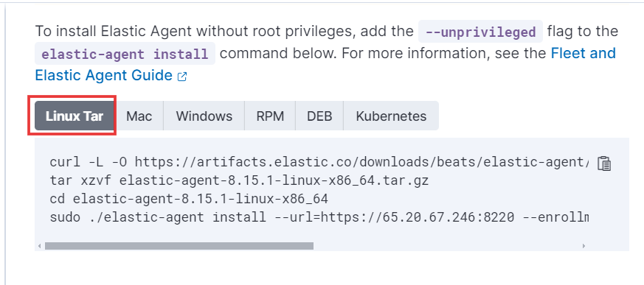Screen dimensions: 644x285
Task: Open the DEB tab
Action: pyautogui.click(x=319, y=116)
